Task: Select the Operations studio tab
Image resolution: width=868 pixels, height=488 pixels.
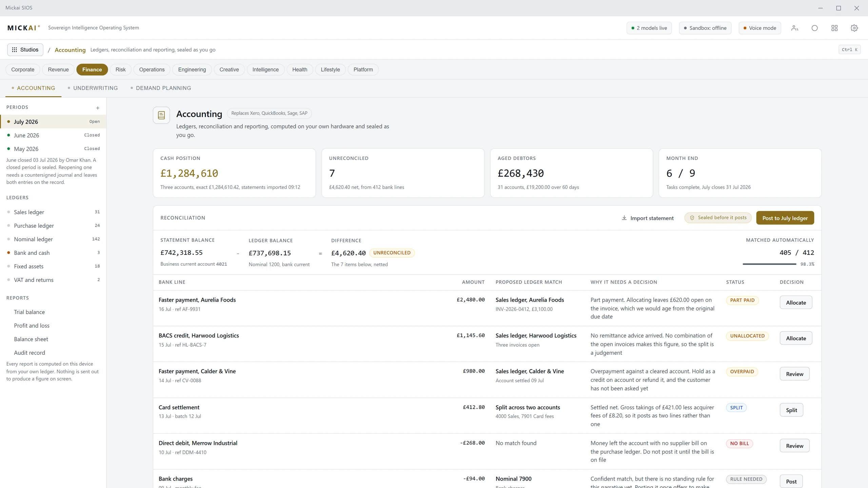Action: click(152, 69)
